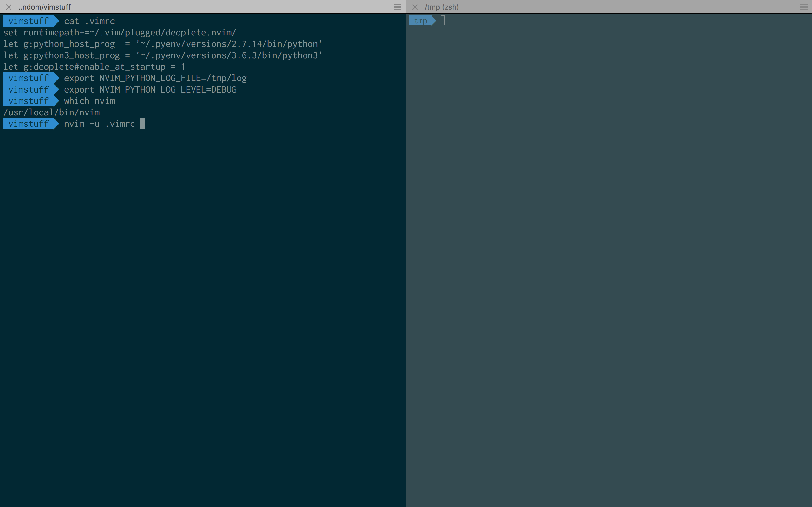The height and width of the screenshot is (507, 812).
Task: Select the g:deoplete#enable_at_startup line
Action: [94, 67]
